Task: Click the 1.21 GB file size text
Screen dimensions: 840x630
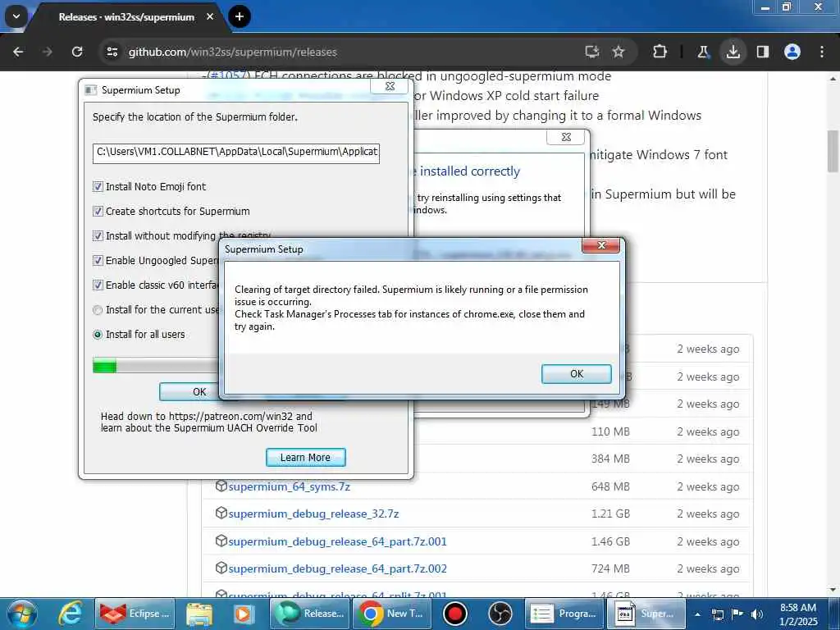Action: point(610,514)
